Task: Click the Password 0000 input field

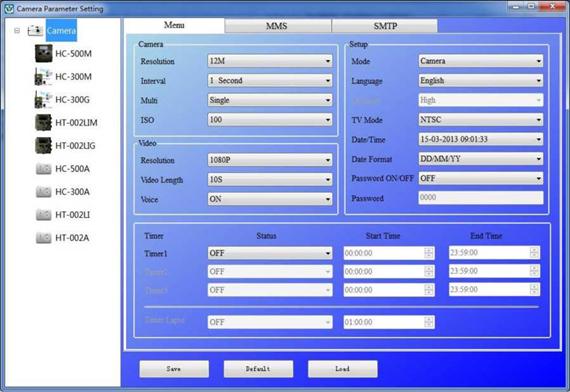Action: pyautogui.click(x=481, y=197)
